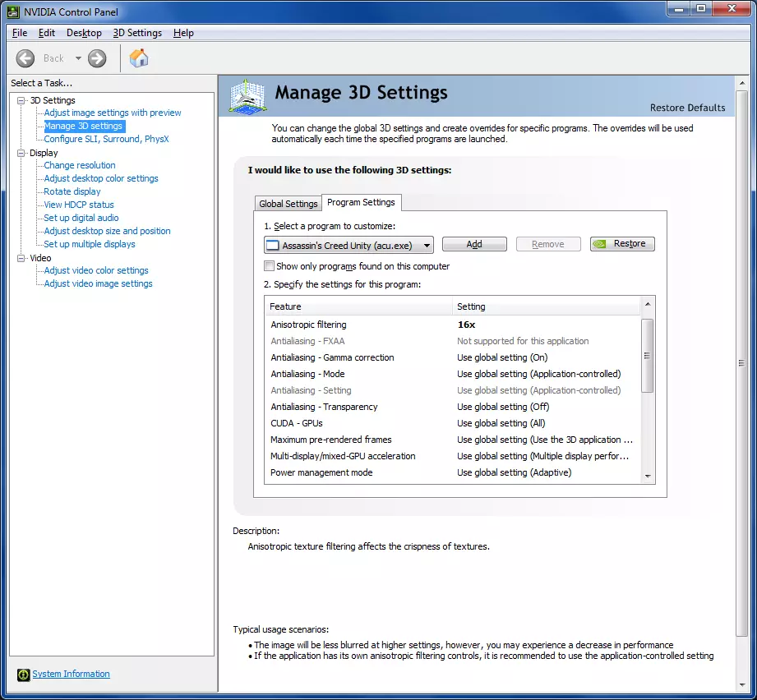Select the Antialiasing - Mode row
The image size is (757, 700).
coord(453,374)
